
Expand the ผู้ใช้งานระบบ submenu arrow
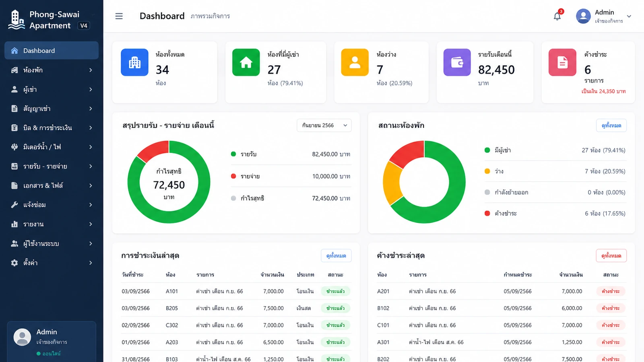(x=91, y=243)
